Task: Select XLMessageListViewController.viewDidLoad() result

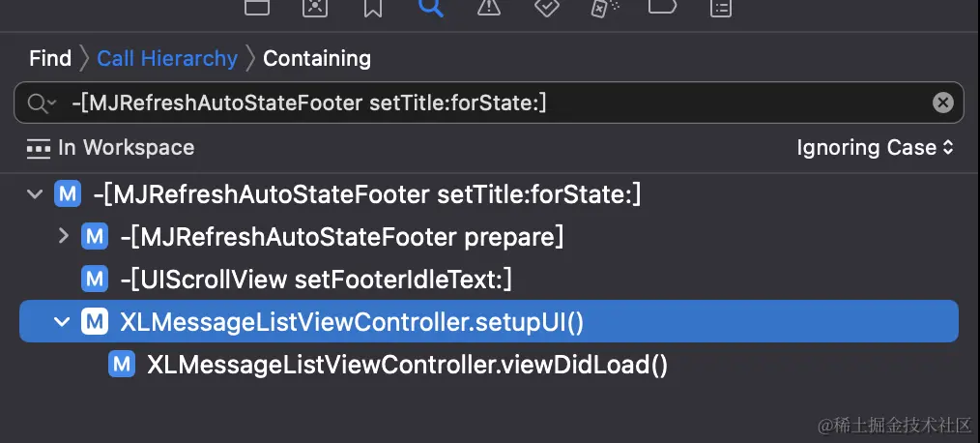Action: pos(407,365)
